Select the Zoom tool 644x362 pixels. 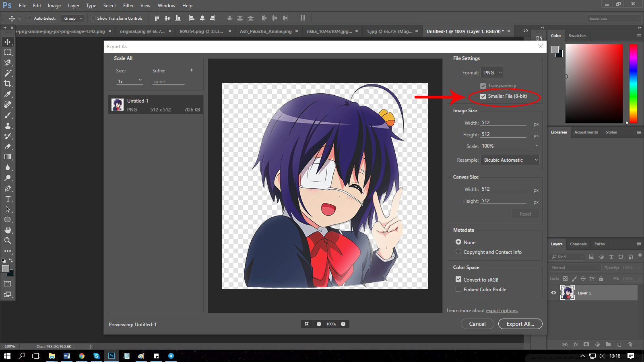coord(8,241)
